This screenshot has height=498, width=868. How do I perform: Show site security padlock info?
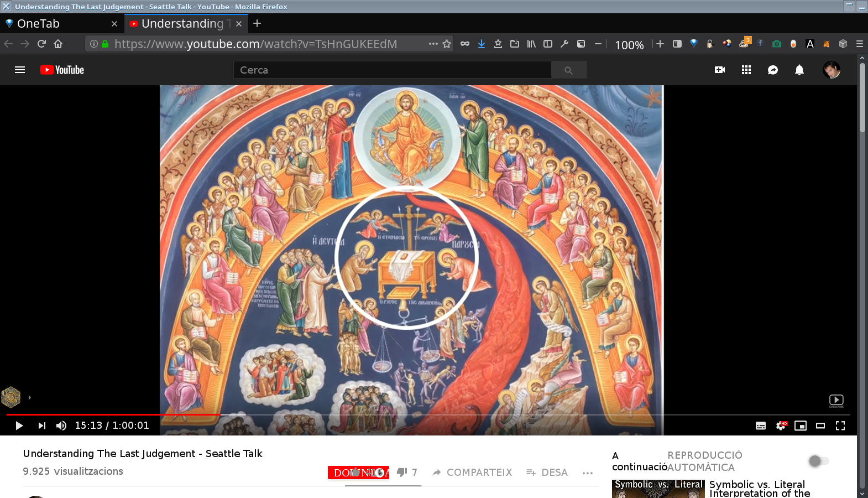(x=105, y=44)
